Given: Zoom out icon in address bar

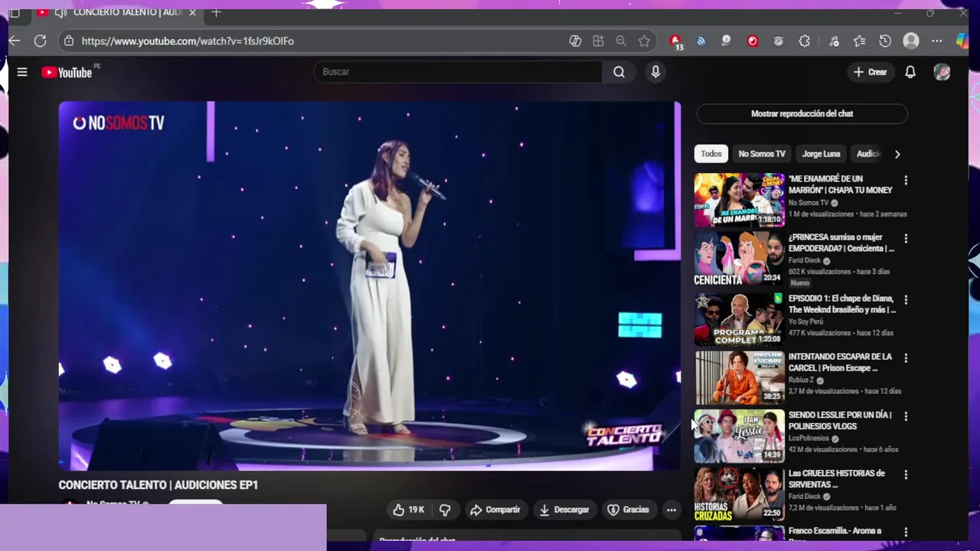Looking at the screenshot, I should tap(621, 41).
